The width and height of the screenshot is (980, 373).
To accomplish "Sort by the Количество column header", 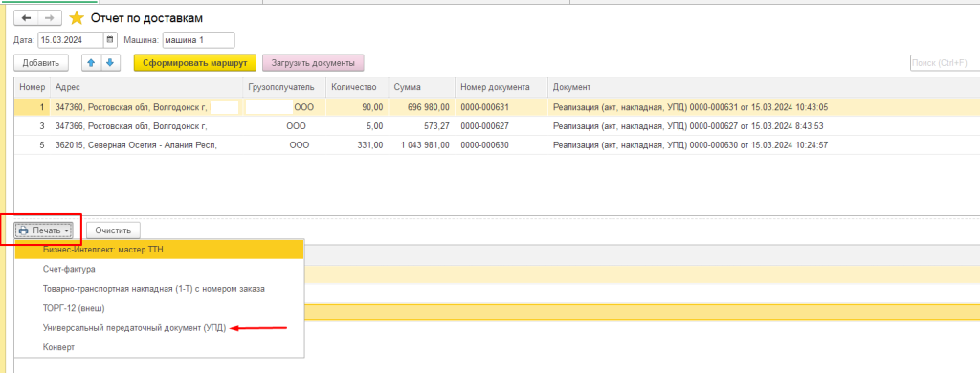I will coord(358,87).
